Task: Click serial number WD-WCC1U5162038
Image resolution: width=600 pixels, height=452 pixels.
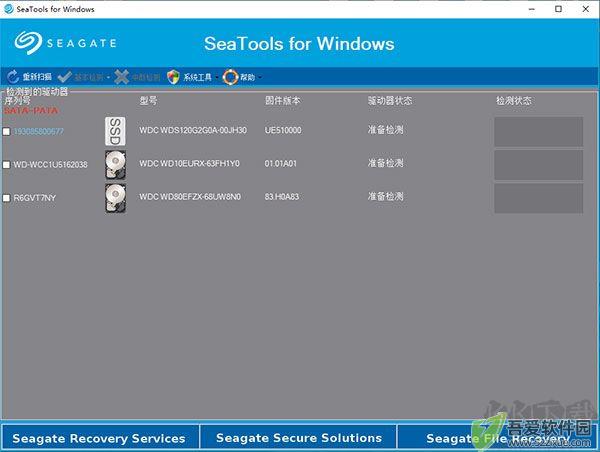Action: pyautogui.click(x=51, y=165)
